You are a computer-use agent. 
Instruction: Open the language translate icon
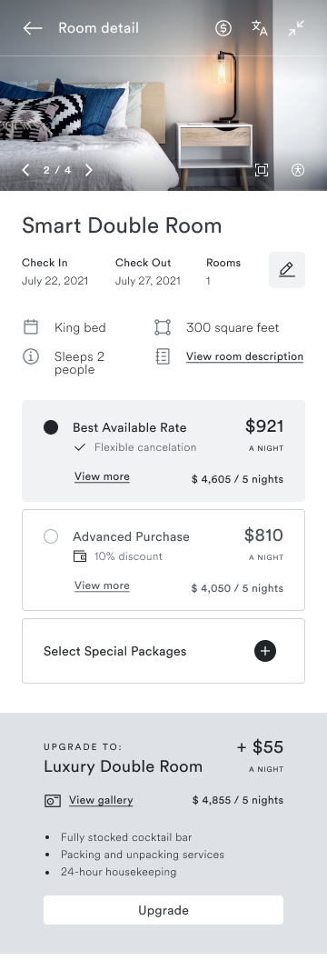click(260, 28)
